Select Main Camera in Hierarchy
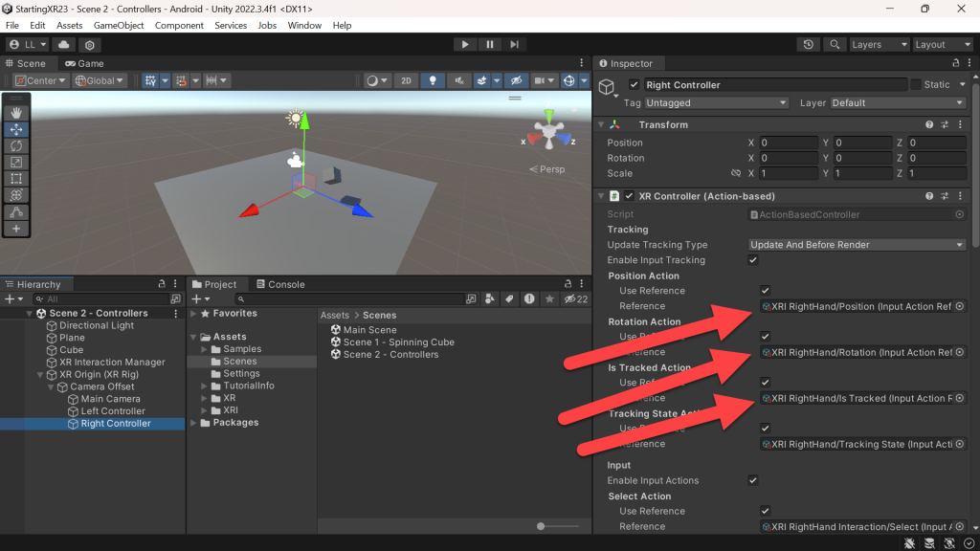 [111, 399]
